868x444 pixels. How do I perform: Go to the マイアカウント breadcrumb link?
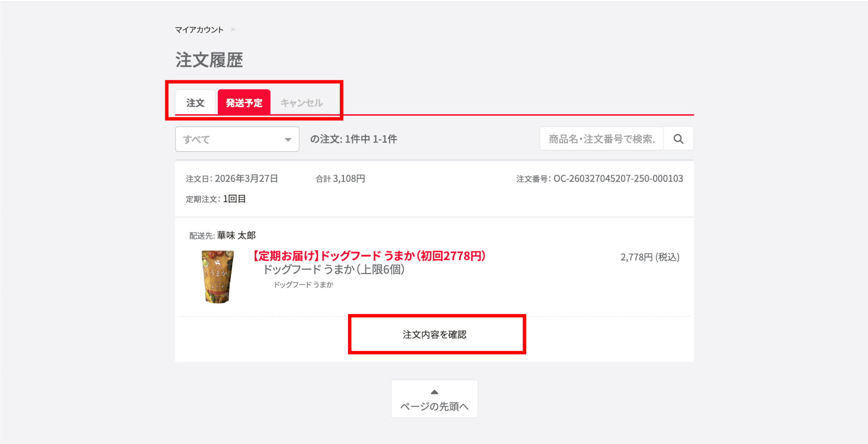pyautogui.click(x=199, y=30)
